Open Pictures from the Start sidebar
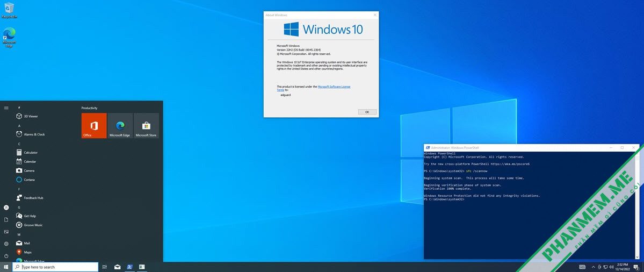 click(x=6, y=232)
